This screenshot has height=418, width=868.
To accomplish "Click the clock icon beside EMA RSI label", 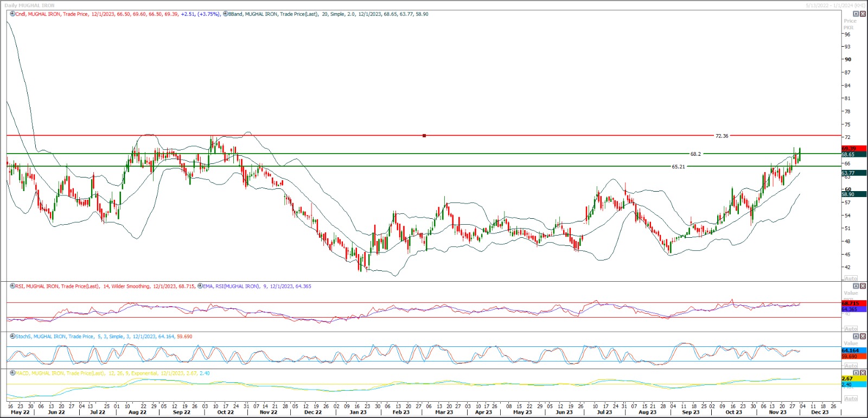I will click(x=200, y=286).
